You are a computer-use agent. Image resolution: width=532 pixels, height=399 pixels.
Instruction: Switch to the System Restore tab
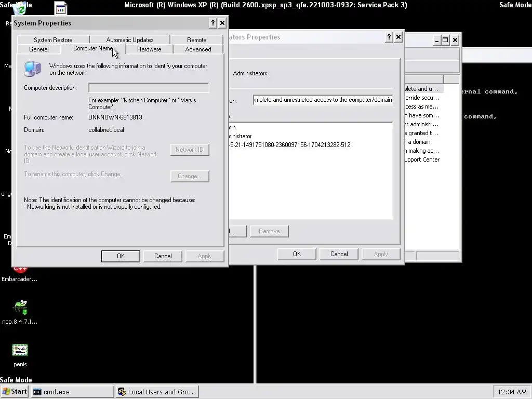click(x=53, y=39)
